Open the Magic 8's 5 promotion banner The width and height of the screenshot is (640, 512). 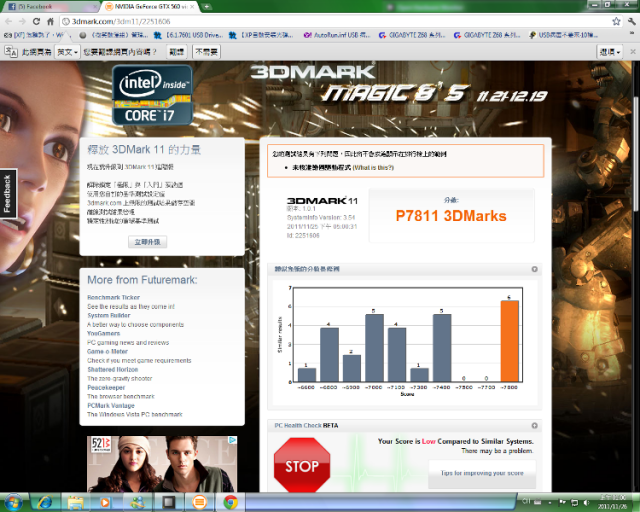(x=434, y=93)
